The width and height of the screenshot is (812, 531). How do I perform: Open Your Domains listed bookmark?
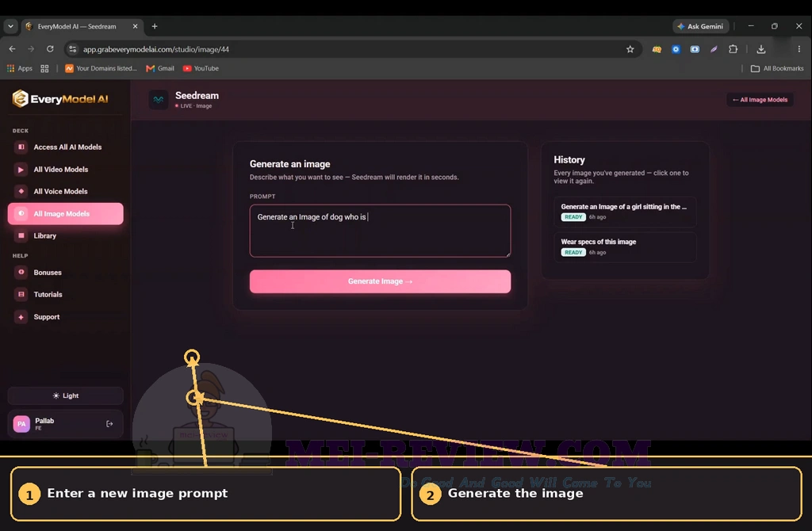pos(101,68)
